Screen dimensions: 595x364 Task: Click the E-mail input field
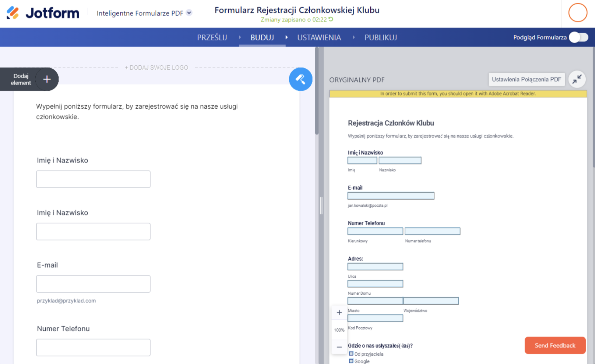coord(93,284)
